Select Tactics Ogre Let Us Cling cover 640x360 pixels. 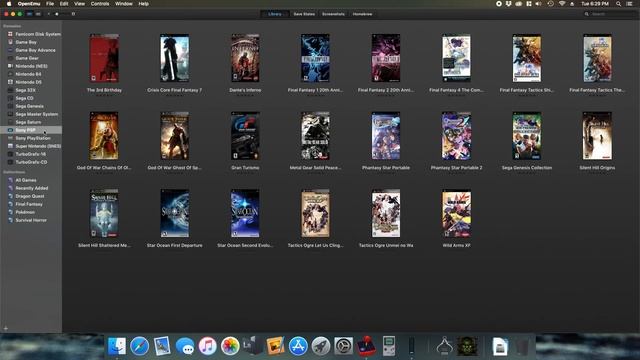(315, 213)
